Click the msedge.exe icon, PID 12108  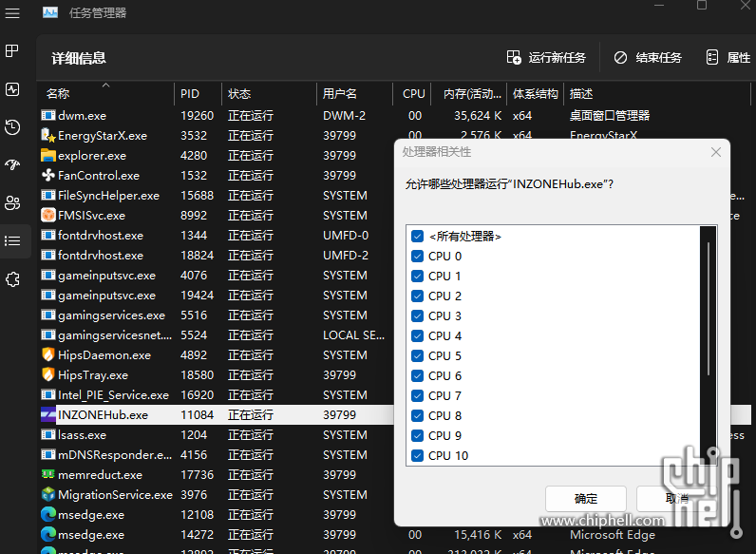click(47, 514)
